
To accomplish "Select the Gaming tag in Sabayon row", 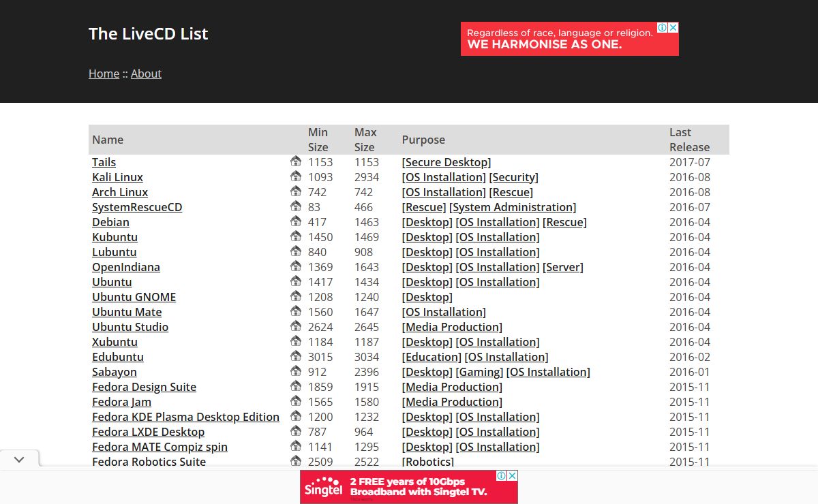I will click(479, 372).
